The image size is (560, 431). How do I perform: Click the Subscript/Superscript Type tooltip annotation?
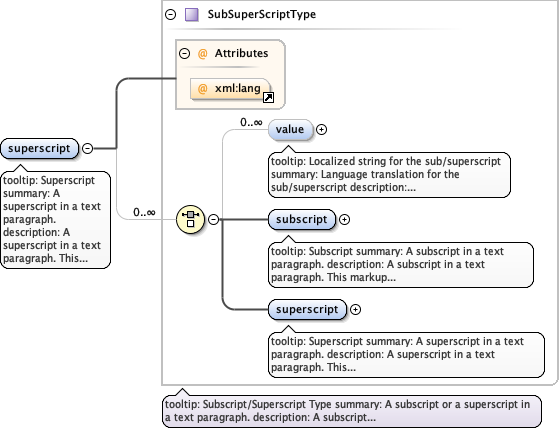tap(352, 411)
